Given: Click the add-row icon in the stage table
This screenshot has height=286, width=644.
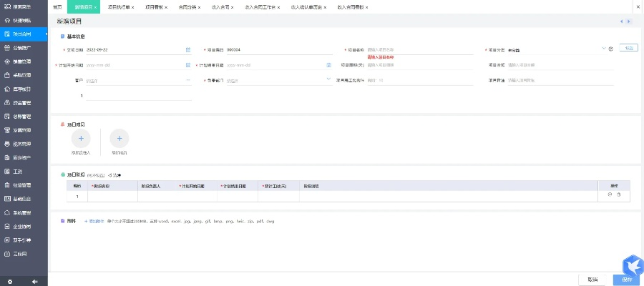Looking at the screenshot, I should 610,195.
